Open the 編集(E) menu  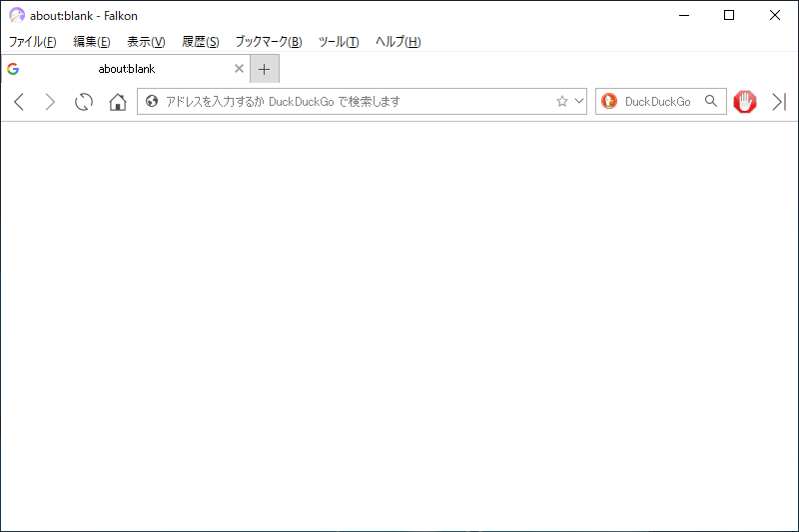click(x=92, y=42)
